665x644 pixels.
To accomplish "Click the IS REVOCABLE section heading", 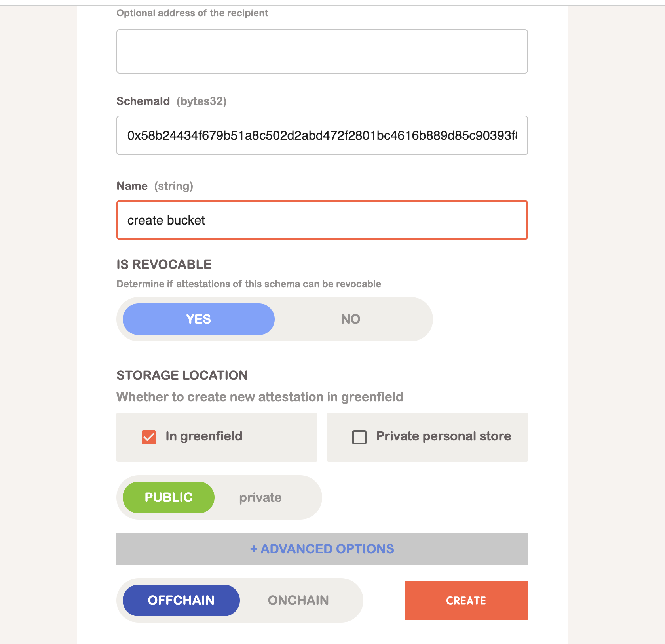I will [164, 265].
